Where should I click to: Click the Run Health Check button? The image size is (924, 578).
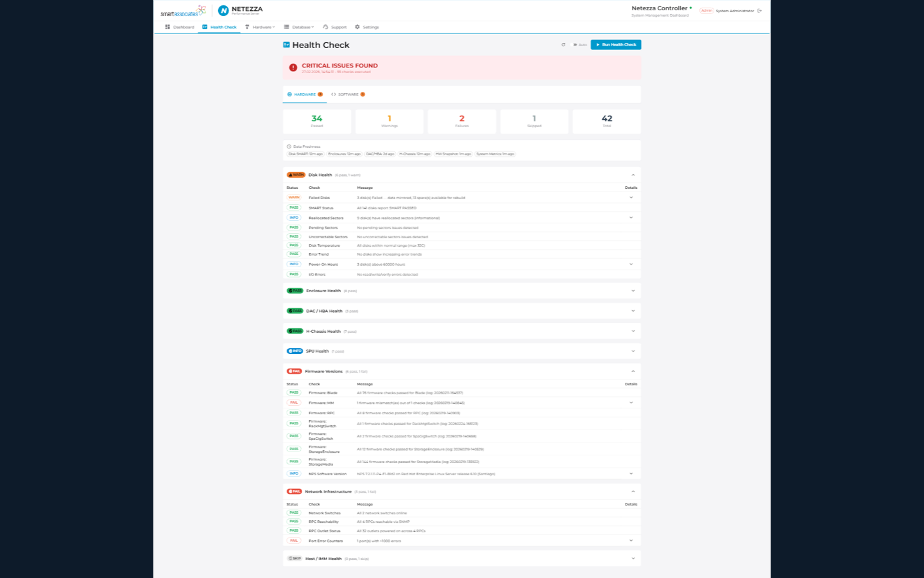click(x=615, y=44)
